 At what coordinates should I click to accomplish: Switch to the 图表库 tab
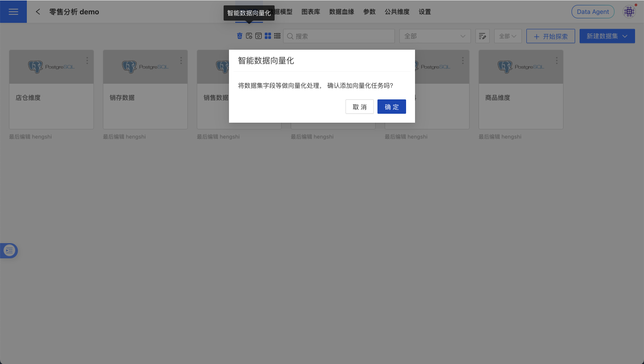pos(311,12)
